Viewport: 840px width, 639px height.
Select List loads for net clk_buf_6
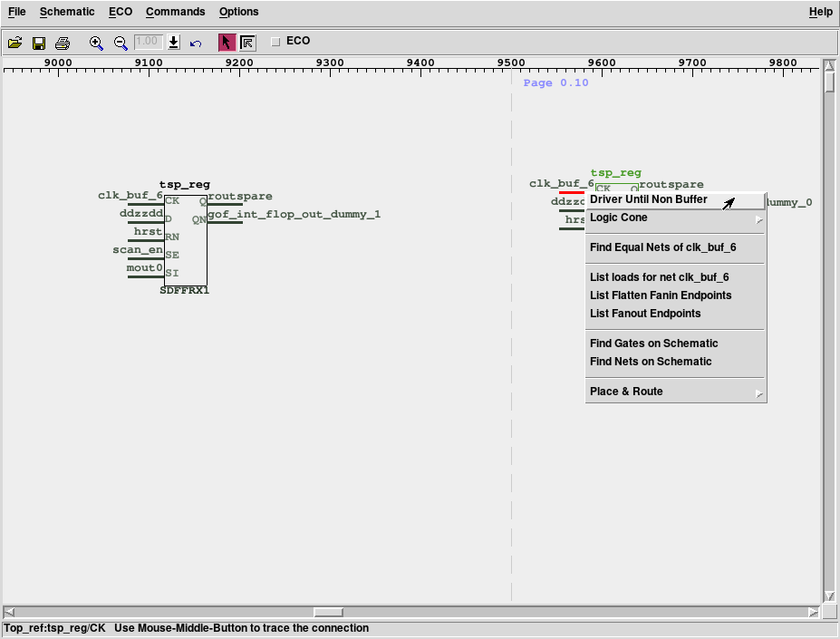(659, 277)
